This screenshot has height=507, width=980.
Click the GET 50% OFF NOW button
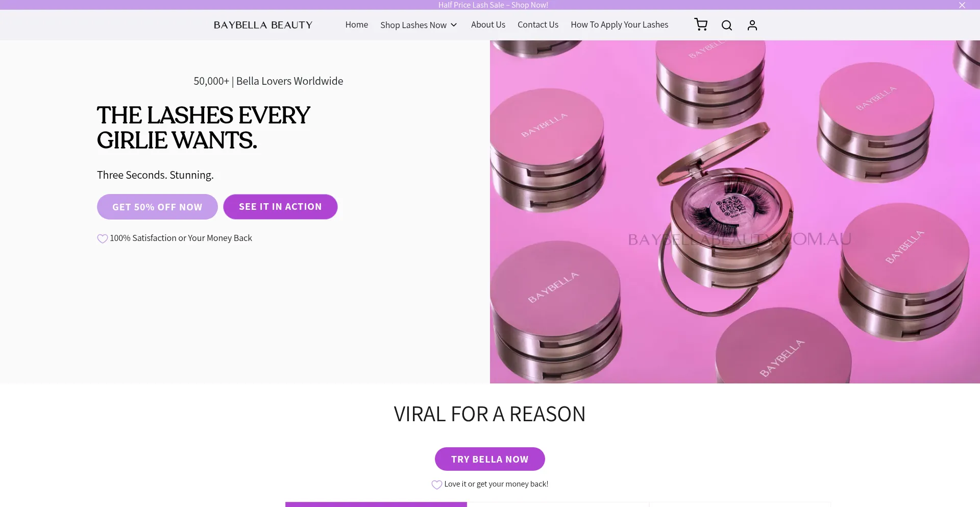point(157,207)
